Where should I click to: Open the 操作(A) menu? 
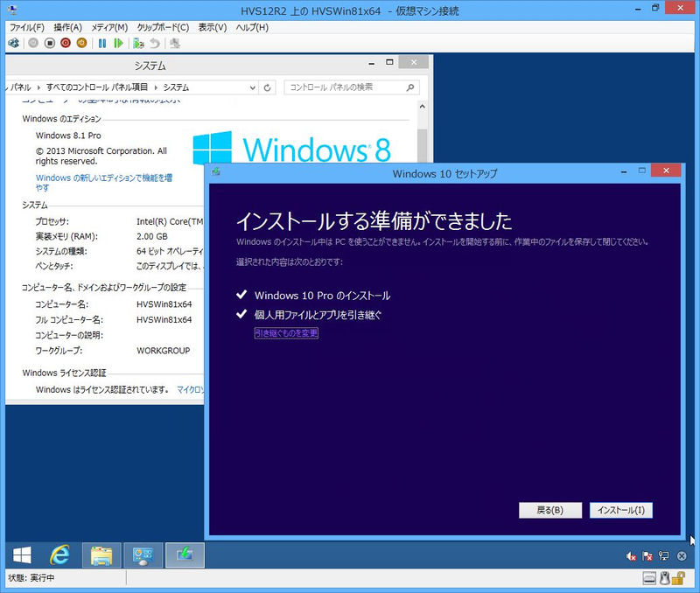[x=68, y=27]
